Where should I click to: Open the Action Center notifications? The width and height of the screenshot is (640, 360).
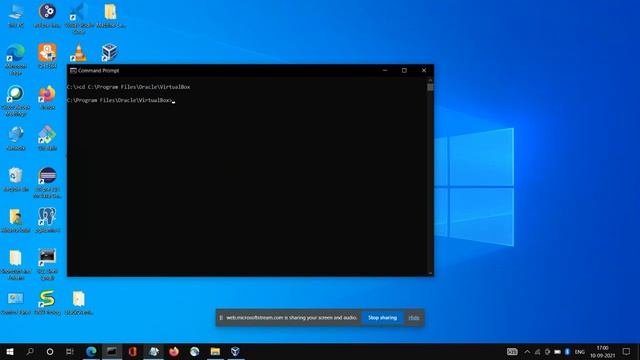[x=627, y=352]
